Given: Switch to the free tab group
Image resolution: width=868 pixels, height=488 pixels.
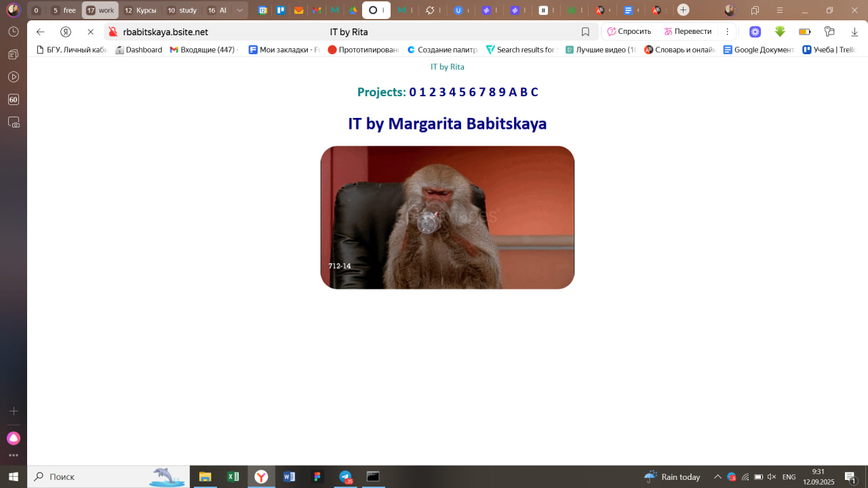Looking at the screenshot, I should (x=64, y=9).
